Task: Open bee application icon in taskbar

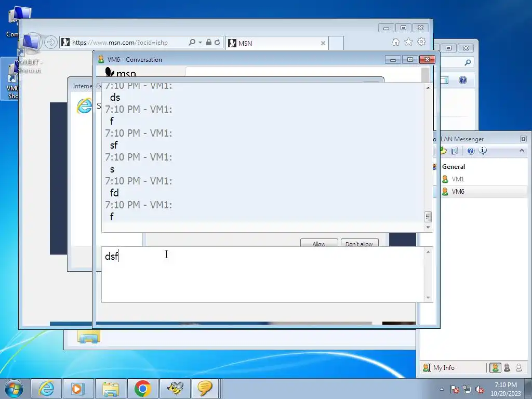Action: 176,389
